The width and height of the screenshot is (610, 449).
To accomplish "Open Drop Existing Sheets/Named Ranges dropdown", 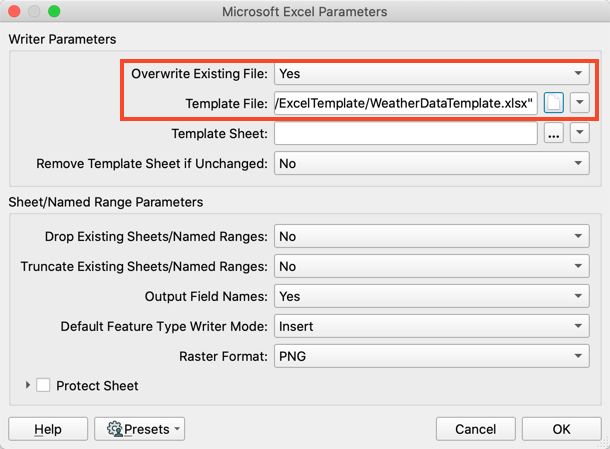I will (430, 236).
